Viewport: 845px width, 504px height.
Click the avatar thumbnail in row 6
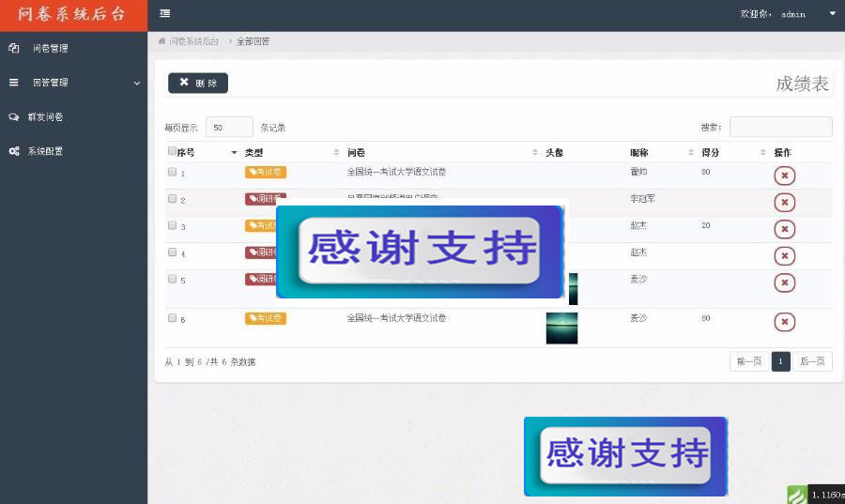point(561,328)
